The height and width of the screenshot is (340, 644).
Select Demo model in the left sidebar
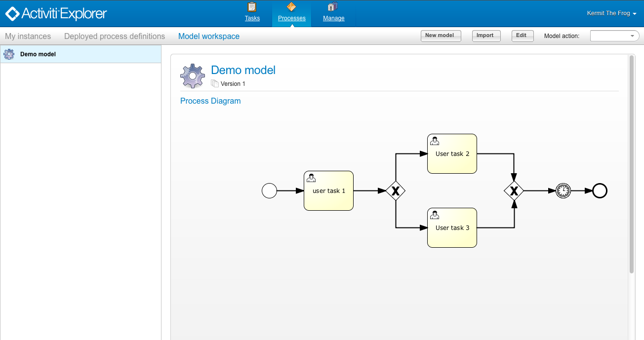[x=39, y=54]
